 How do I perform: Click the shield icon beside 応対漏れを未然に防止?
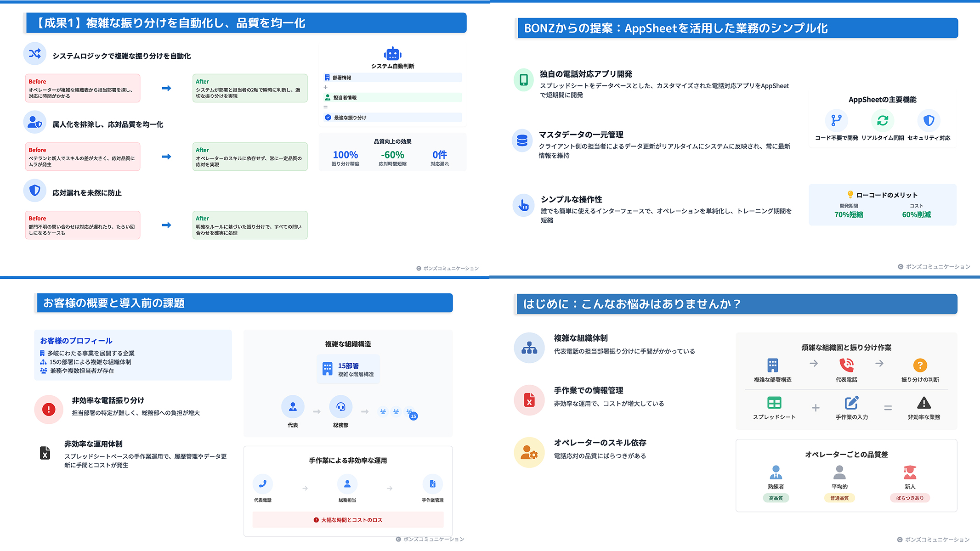(35, 191)
